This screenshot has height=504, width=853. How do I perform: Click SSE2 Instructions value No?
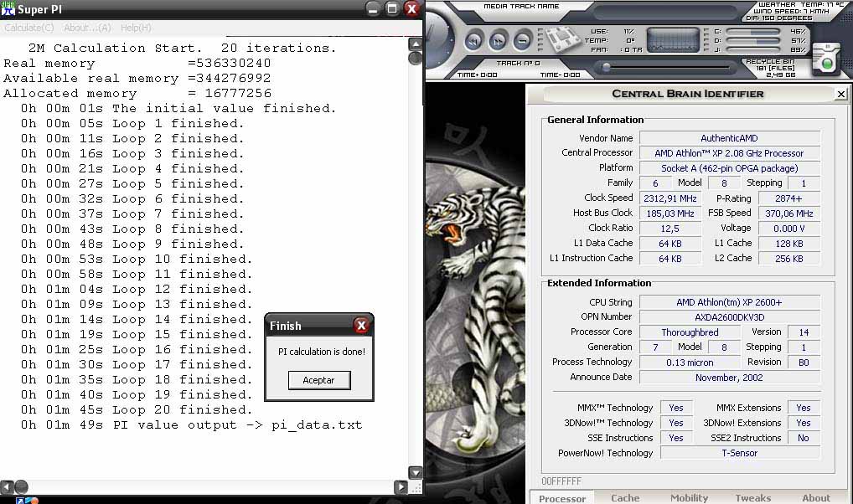click(804, 438)
